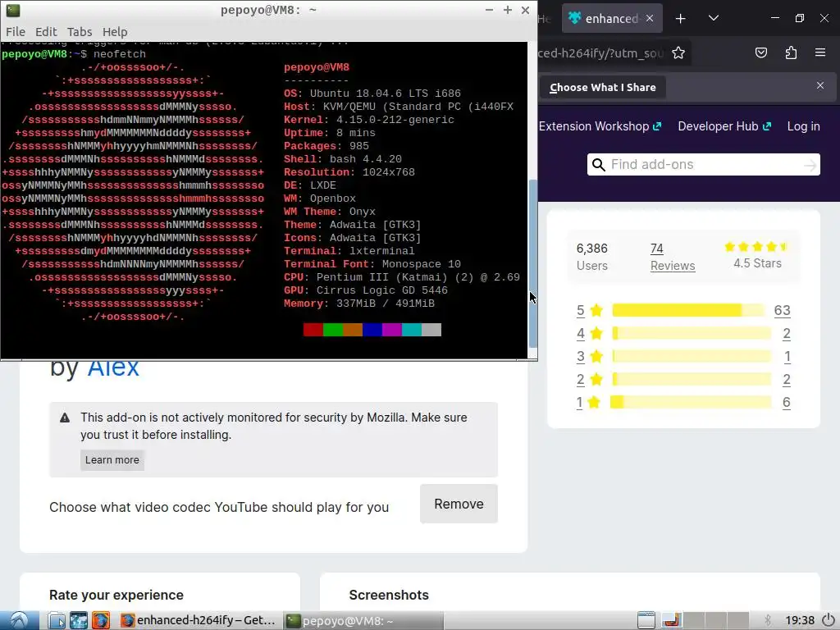Open the Firefox hamburger menu
This screenshot has width=840, height=630.
(820, 52)
